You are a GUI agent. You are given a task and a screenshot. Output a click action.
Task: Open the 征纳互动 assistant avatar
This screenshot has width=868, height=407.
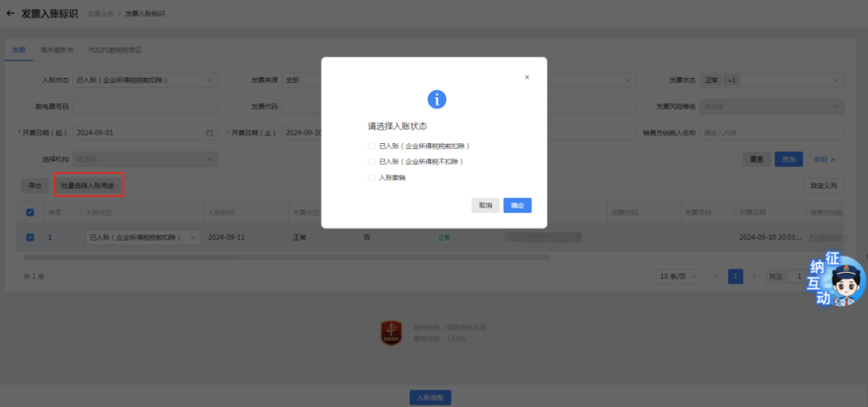point(837,278)
